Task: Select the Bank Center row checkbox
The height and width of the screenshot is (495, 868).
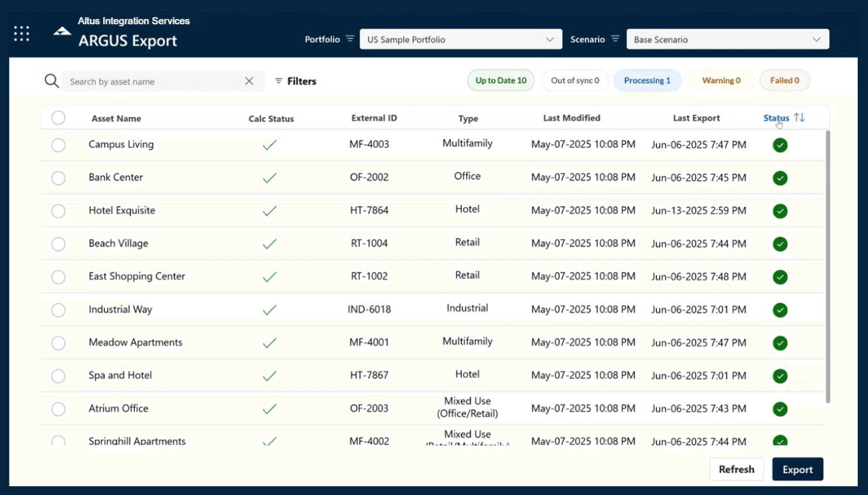Action: pyautogui.click(x=58, y=178)
